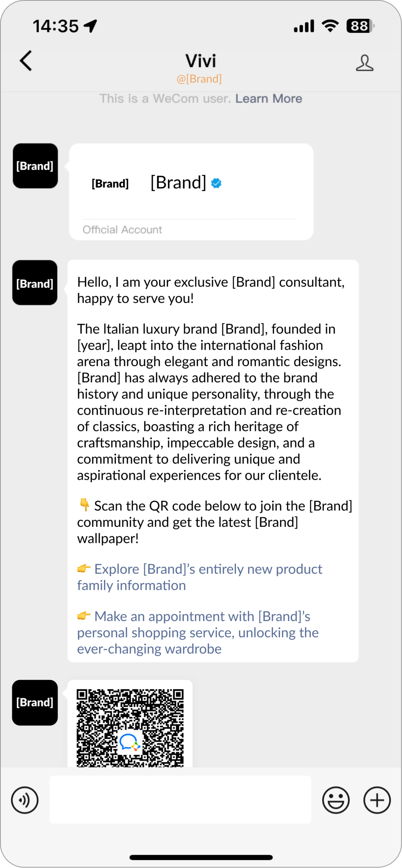
Task: Focus the message text input field
Action: coord(180,799)
